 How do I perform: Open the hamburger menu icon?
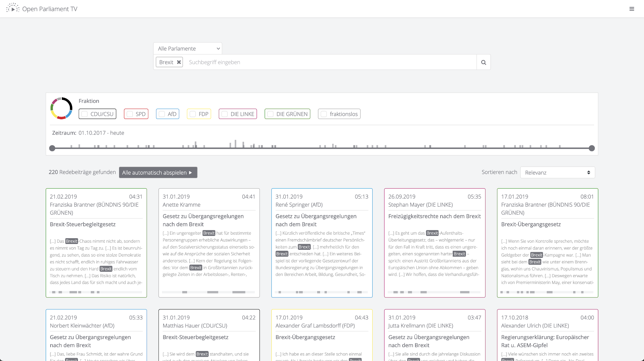click(631, 9)
